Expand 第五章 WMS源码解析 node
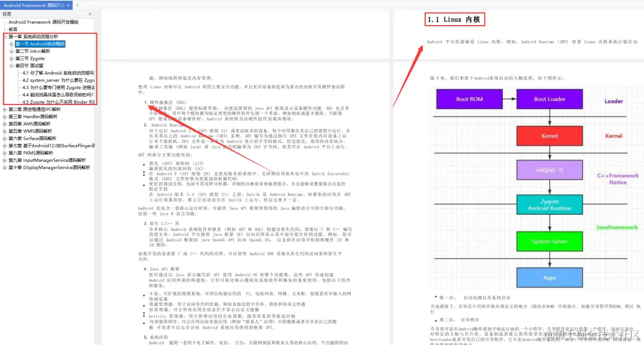This screenshot has height=345, width=644. click(5, 131)
